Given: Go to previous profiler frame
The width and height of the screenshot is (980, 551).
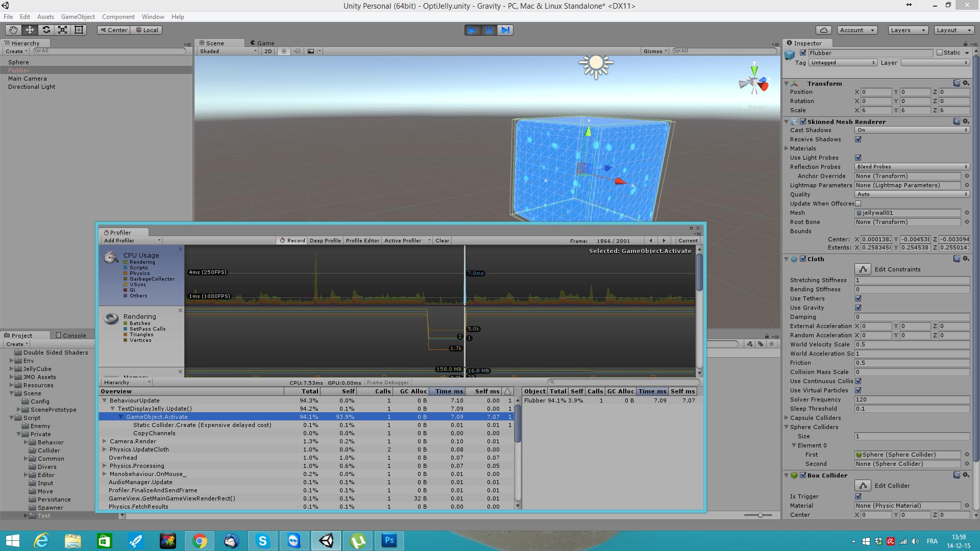Looking at the screenshot, I should tap(651, 240).
